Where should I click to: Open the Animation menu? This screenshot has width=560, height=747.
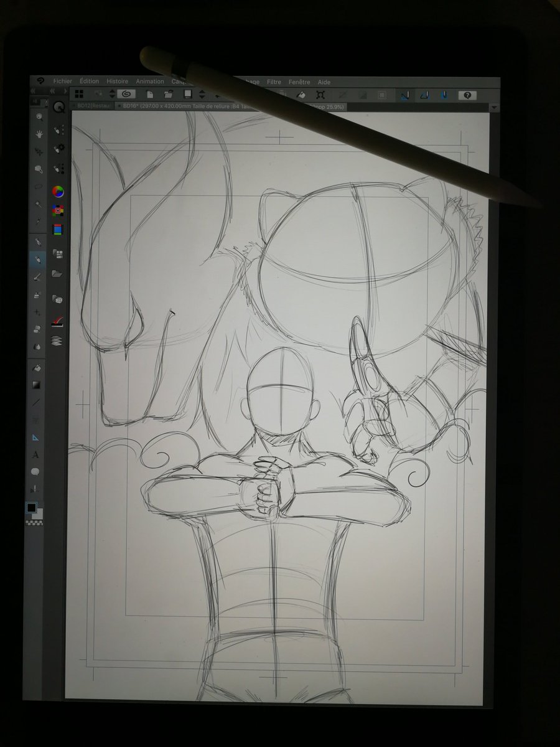click(149, 81)
